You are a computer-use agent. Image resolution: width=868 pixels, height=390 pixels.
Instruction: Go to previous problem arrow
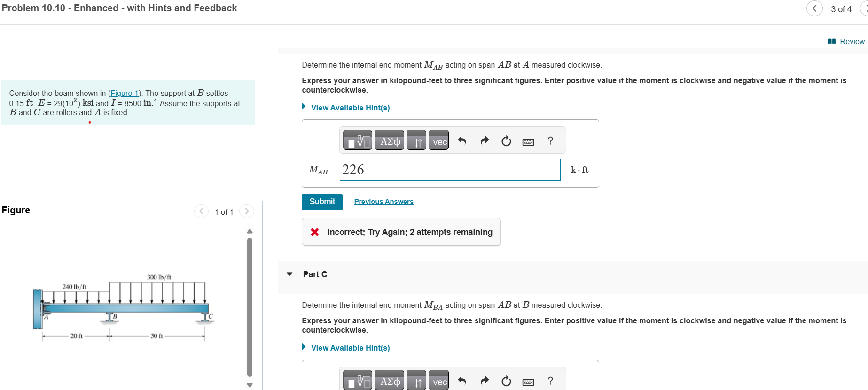pyautogui.click(x=814, y=8)
